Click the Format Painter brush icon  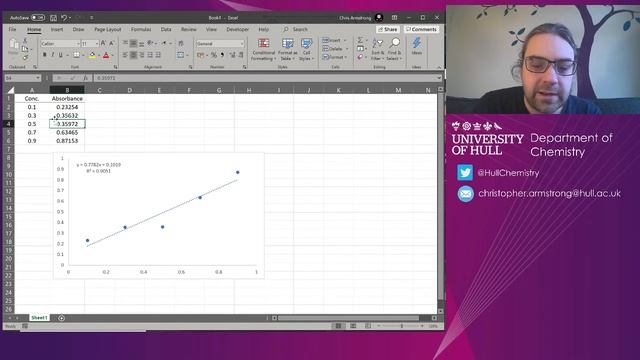click(25, 57)
